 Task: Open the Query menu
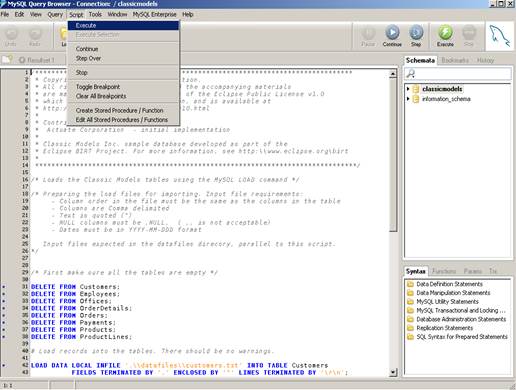[x=55, y=14]
